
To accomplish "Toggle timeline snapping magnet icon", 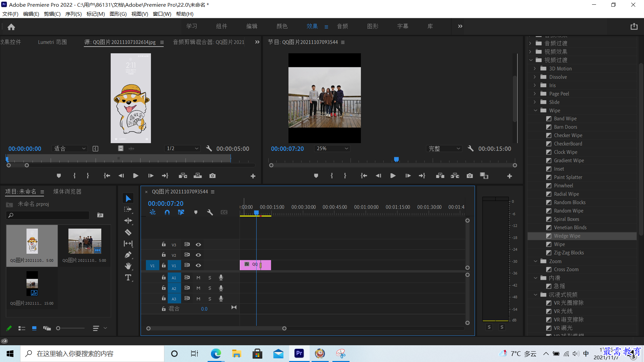I will 167,212.
